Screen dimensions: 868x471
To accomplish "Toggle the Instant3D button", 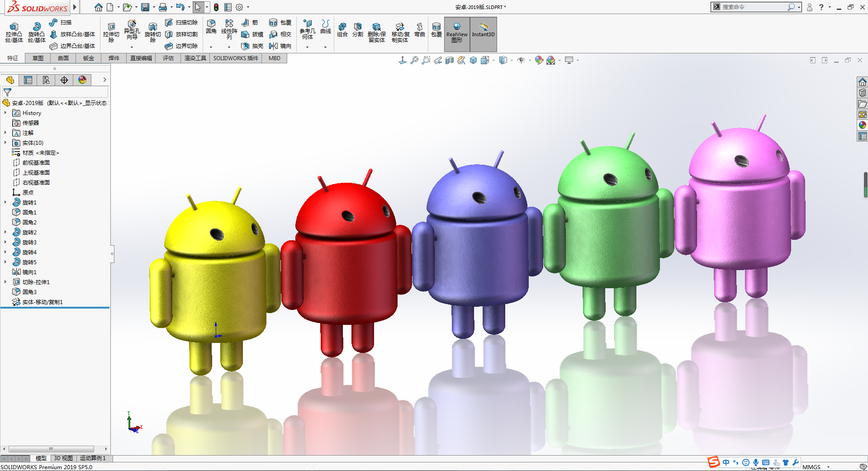I will [484, 33].
